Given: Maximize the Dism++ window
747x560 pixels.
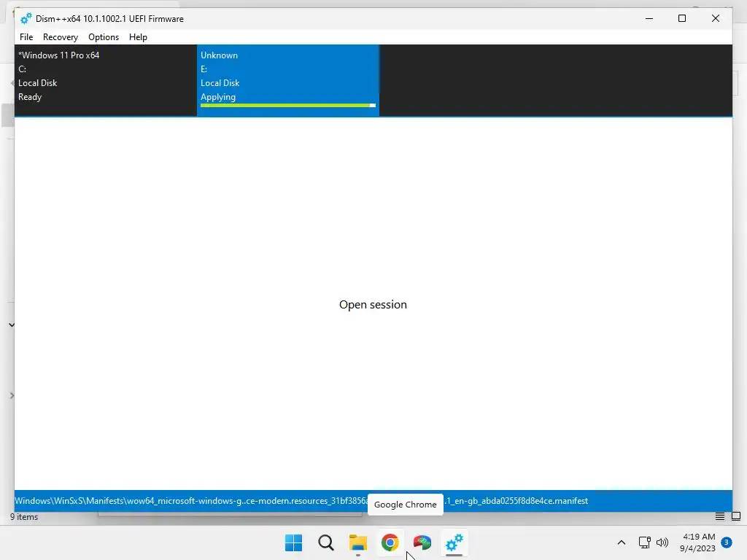Looking at the screenshot, I should [682, 18].
